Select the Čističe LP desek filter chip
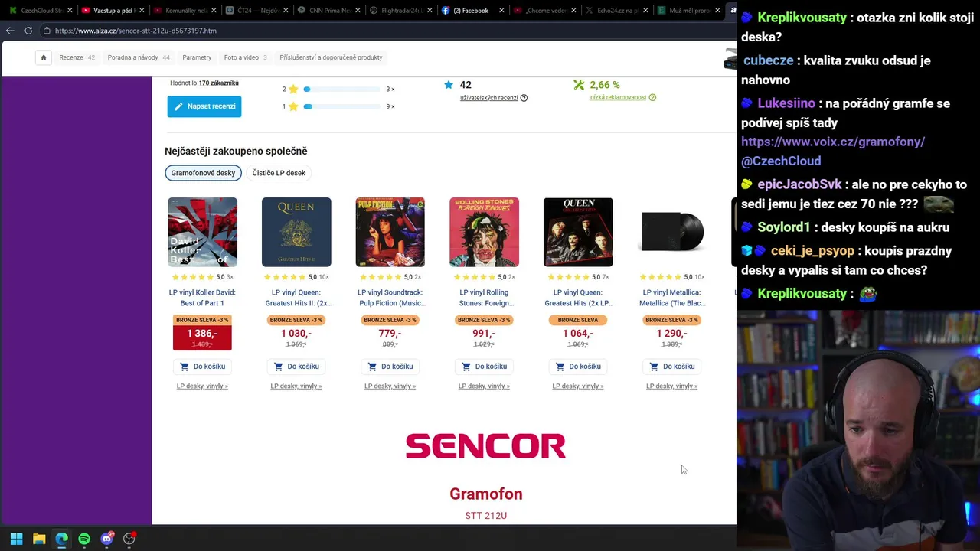The width and height of the screenshot is (980, 551). [x=279, y=173]
